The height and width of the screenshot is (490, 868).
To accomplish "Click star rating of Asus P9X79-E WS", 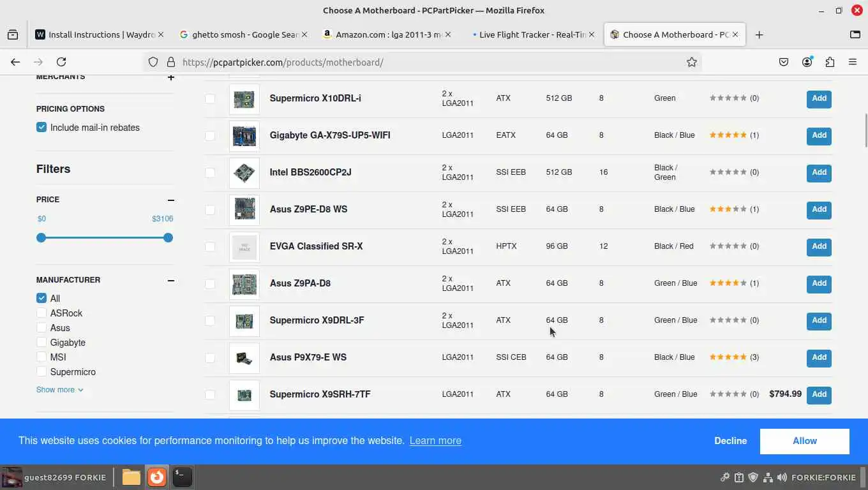I will pyautogui.click(x=728, y=357).
